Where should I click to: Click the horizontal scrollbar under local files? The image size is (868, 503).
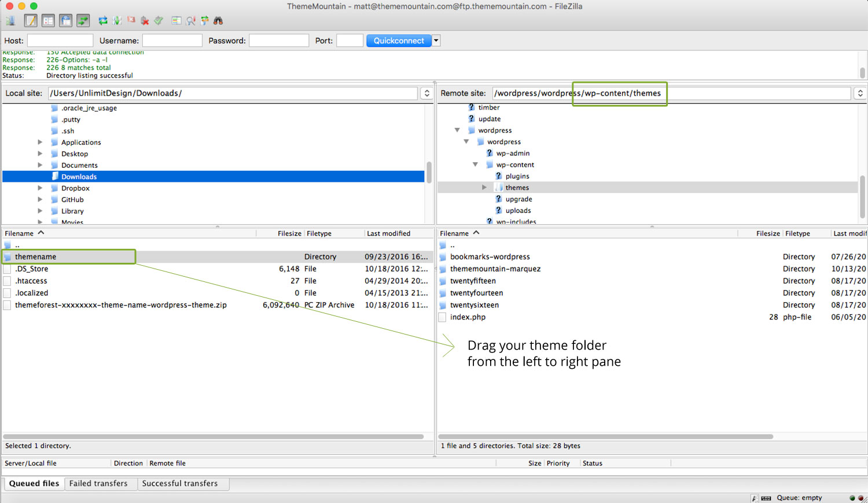click(214, 436)
